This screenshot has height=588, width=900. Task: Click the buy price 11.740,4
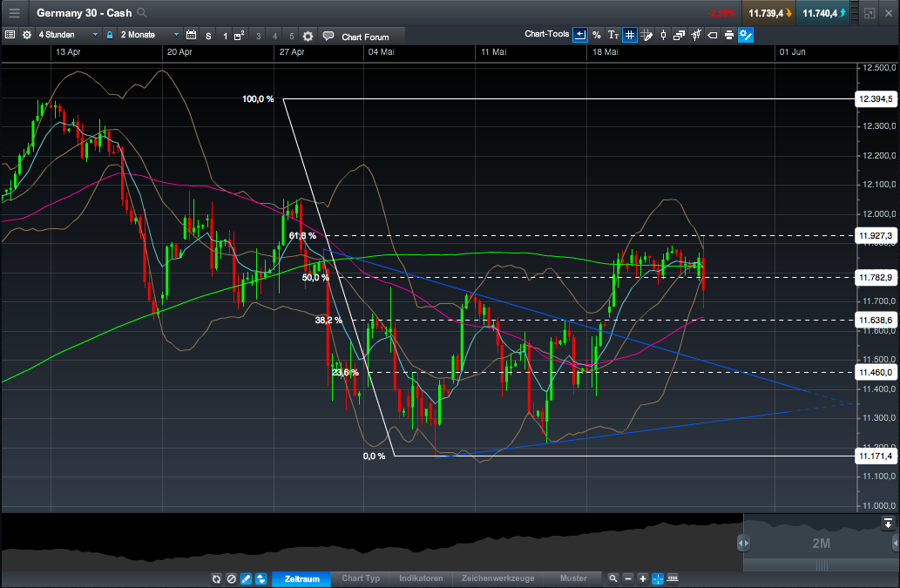pos(823,12)
